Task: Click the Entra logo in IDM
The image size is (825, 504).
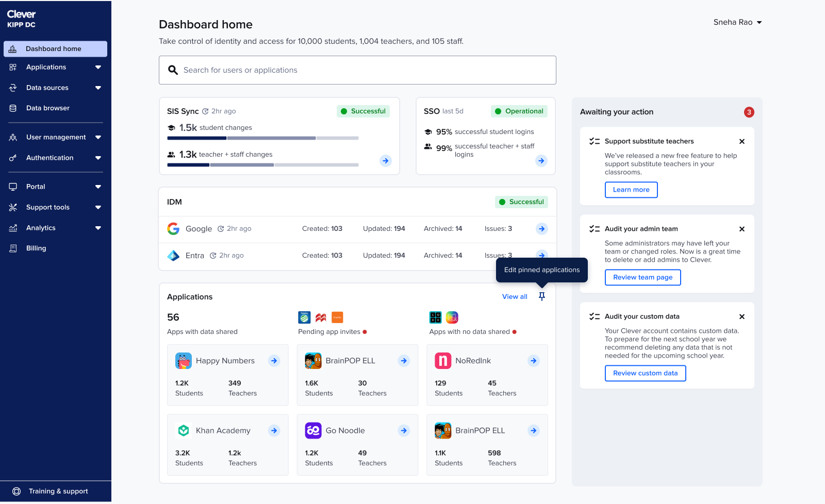Action: [x=173, y=256]
